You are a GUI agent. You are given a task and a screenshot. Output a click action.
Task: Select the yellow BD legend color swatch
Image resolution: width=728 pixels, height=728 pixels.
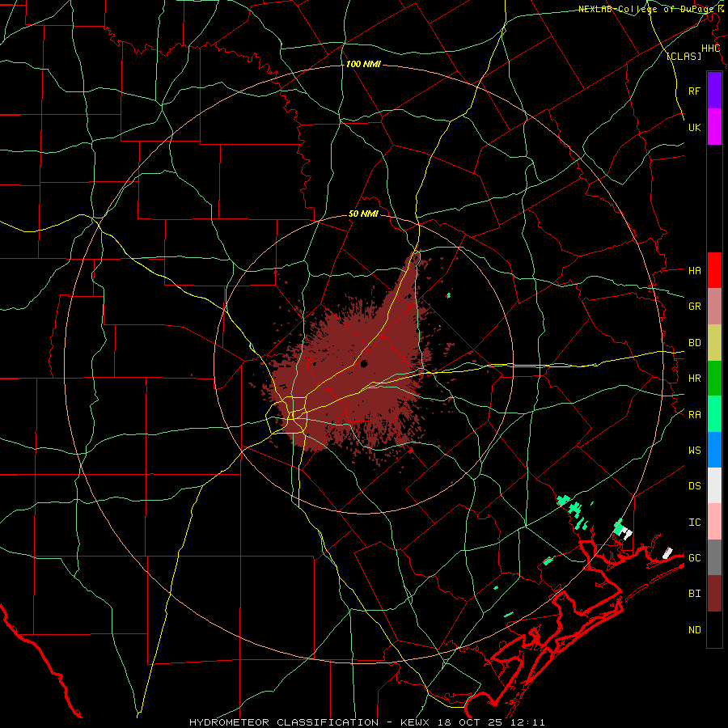(714, 342)
